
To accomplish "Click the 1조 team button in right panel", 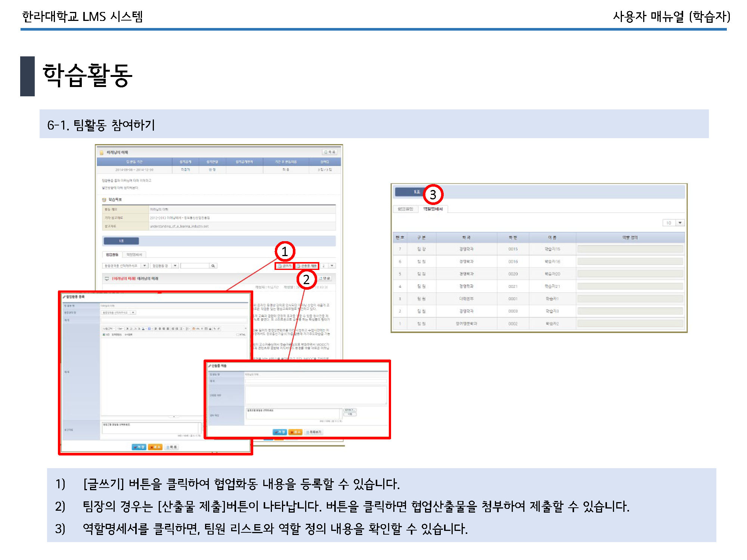I will 410,192.
